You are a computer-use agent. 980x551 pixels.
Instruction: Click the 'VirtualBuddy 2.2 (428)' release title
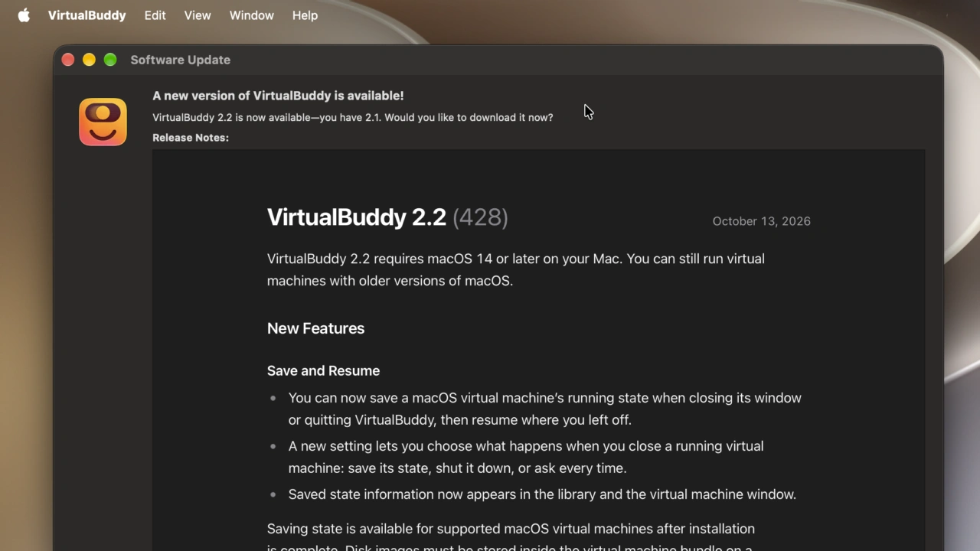click(x=387, y=217)
